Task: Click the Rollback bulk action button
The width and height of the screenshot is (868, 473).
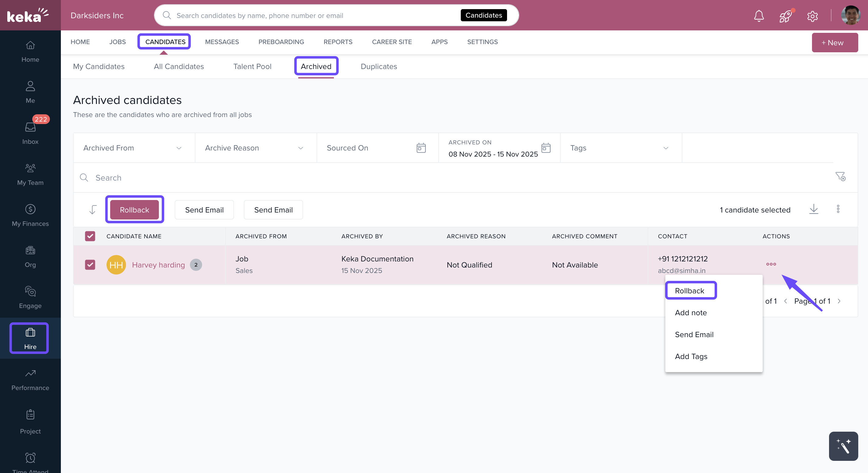Action: point(134,209)
